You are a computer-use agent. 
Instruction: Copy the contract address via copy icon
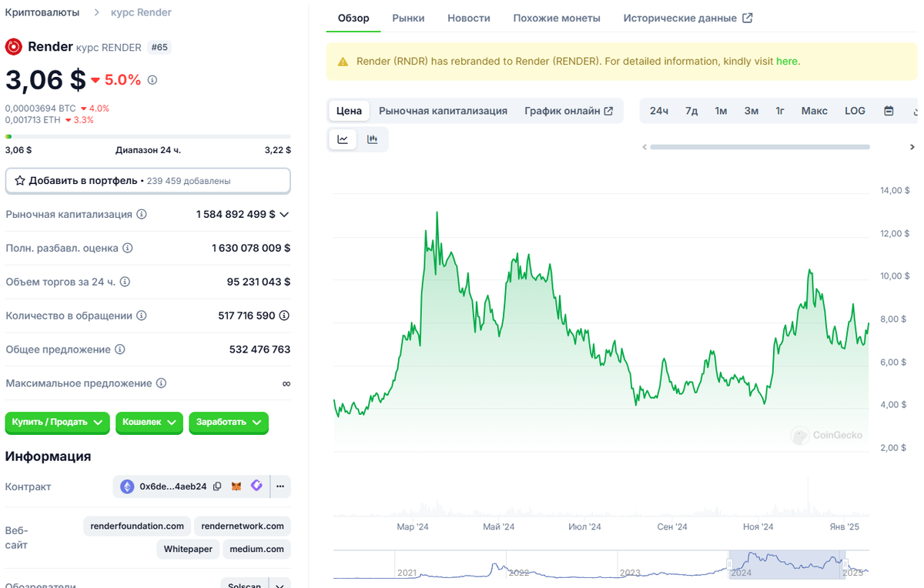click(x=217, y=486)
